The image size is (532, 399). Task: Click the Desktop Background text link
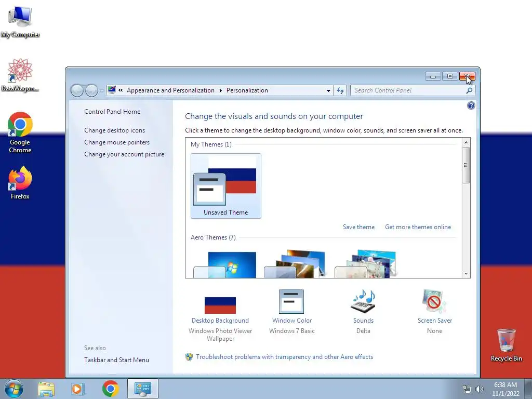point(220,321)
